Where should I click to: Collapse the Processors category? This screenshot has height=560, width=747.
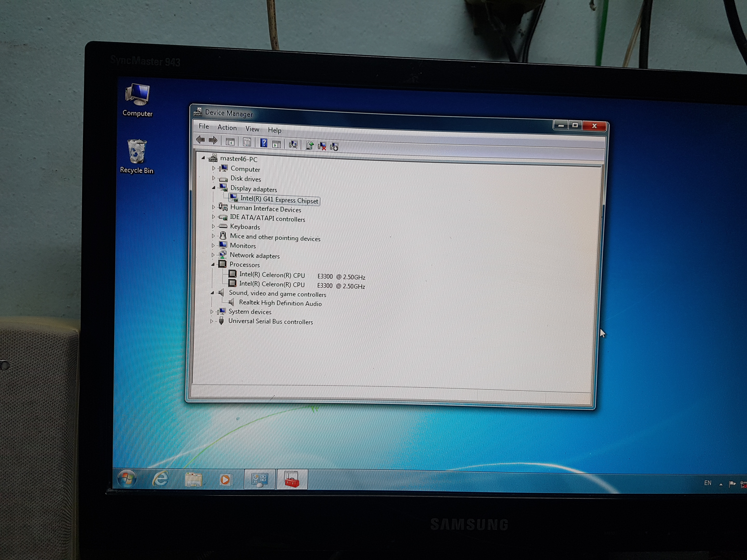click(213, 265)
